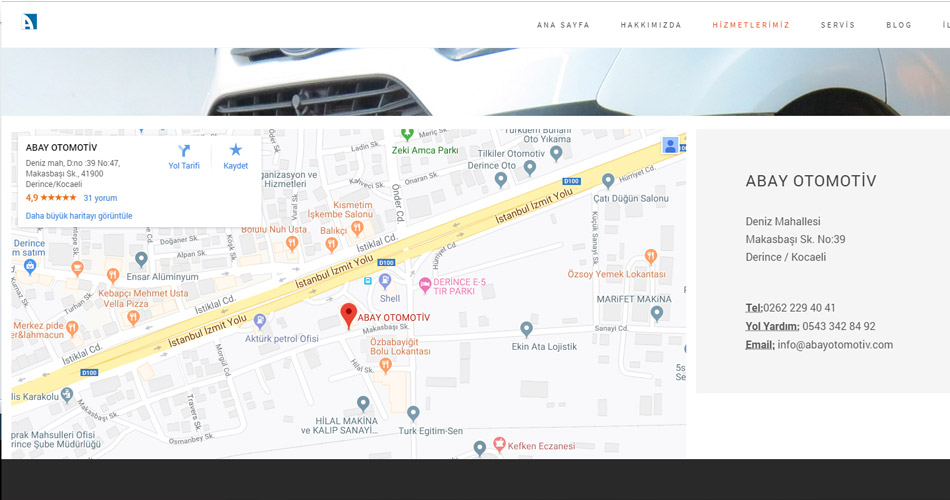
Task: Click the Kefken Eczanesi pharmacy marker
Action: tap(499, 444)
